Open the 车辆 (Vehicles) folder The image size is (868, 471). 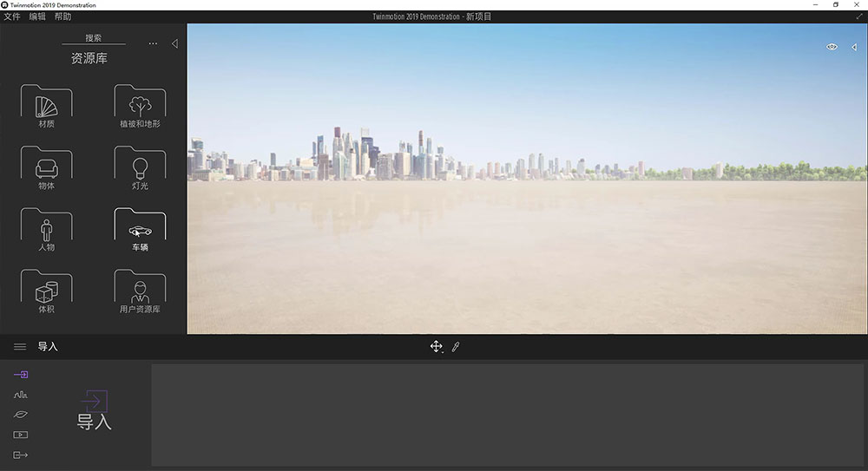140,231
